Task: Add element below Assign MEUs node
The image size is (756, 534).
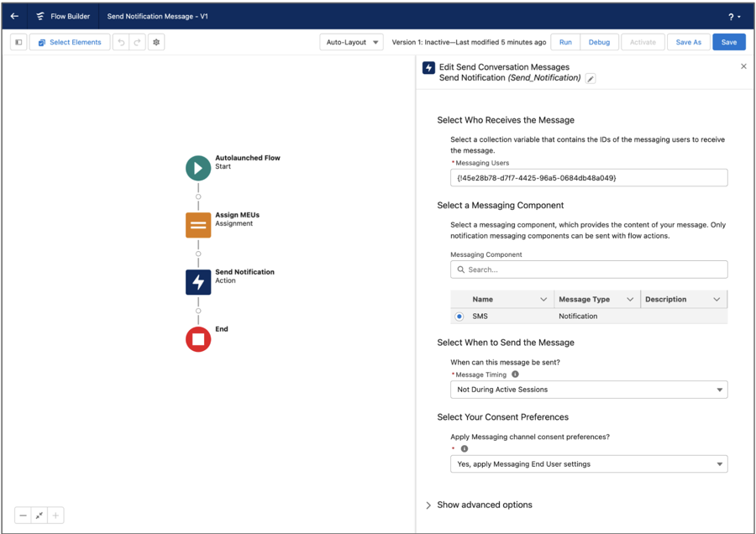Action: coord(198,254)
